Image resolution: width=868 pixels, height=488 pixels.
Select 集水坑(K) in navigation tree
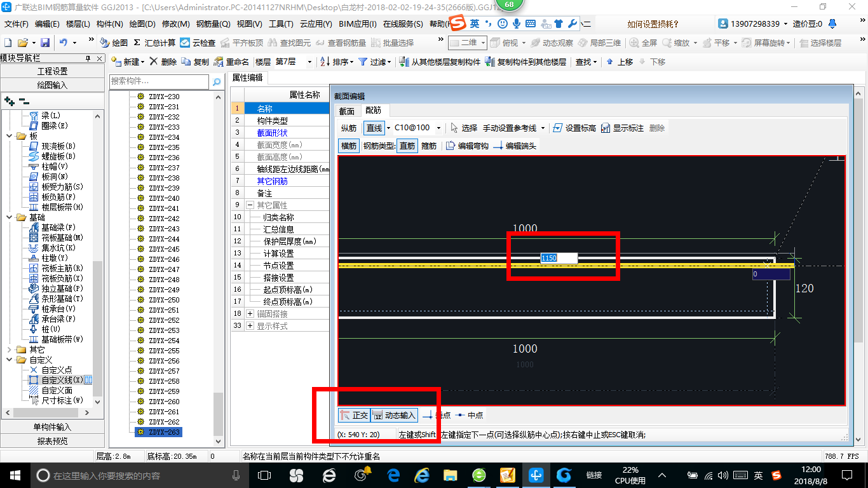click(52, 247)
